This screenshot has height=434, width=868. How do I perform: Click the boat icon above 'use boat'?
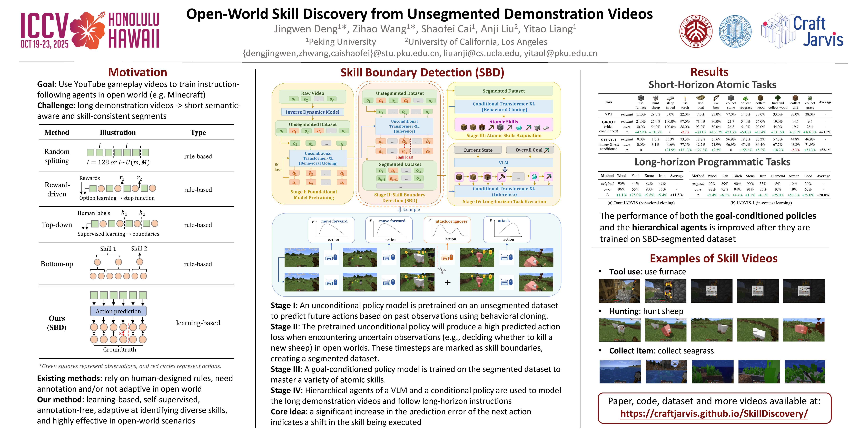701,98
